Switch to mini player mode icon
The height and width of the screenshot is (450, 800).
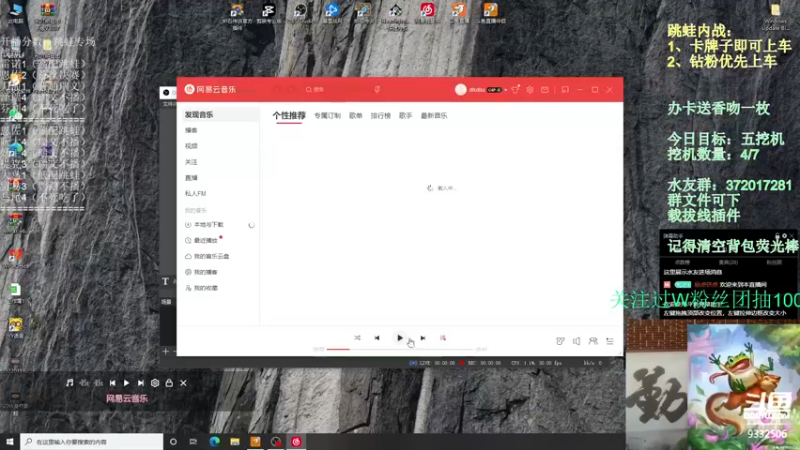tap(565, 89)
